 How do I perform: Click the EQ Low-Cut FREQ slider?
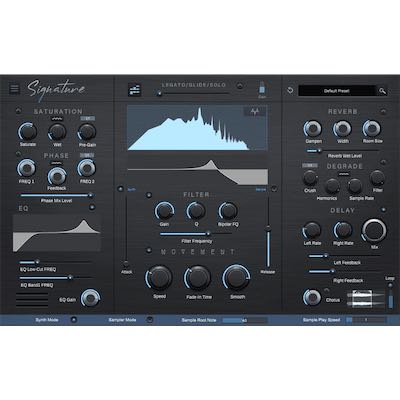click(55, 262)
